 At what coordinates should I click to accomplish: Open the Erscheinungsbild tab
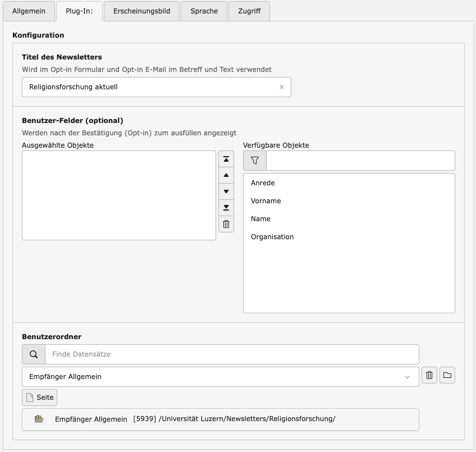tap(141, 11)
